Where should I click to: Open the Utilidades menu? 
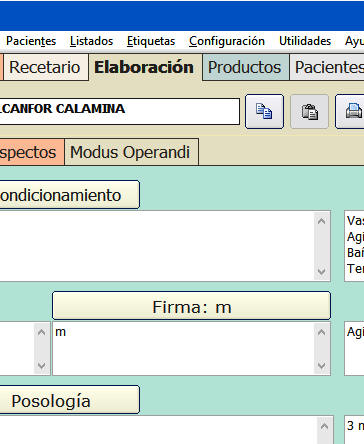305,41
